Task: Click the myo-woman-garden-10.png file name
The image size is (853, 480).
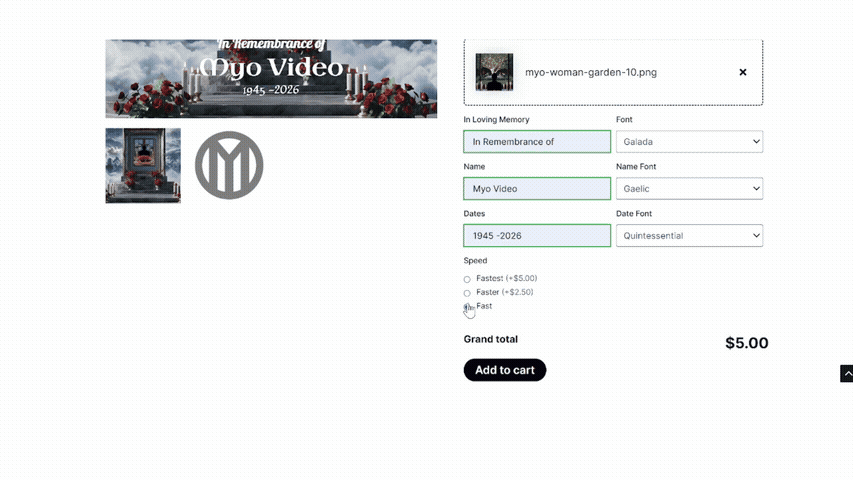Action: [x=590, y=73]
